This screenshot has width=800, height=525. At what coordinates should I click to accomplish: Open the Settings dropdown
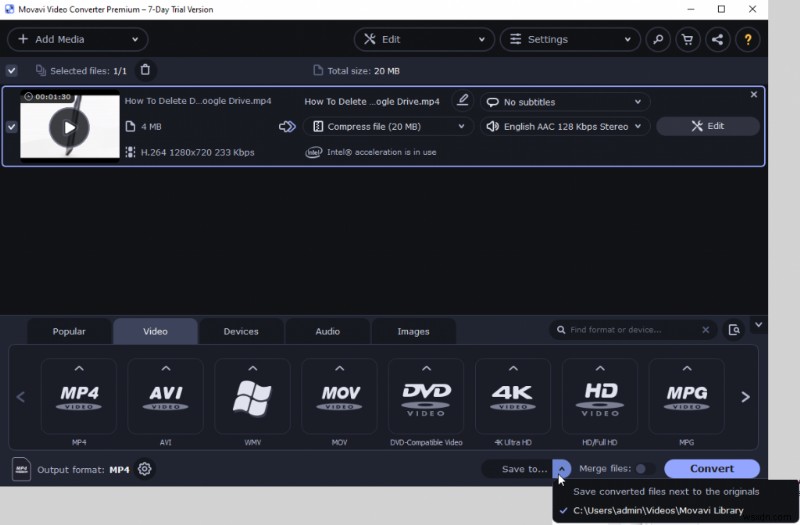(570, 39)
